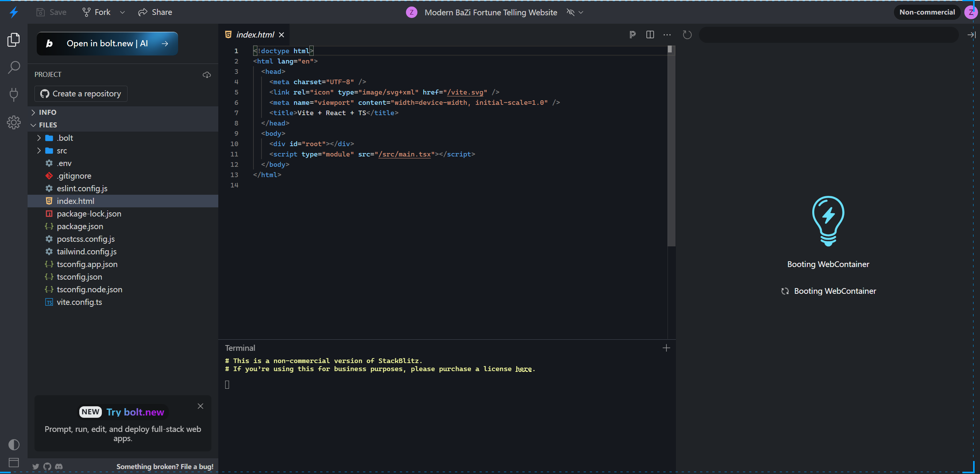Open the Fork dropdown arrow
The image size is (980, 474).
pyautogui.click(x=123, y=12)
